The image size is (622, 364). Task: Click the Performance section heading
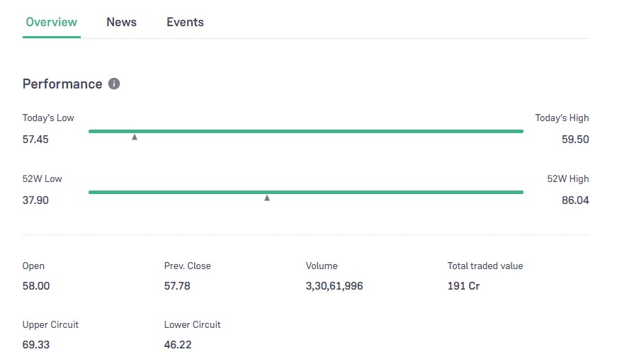click(x=62, y=84)
